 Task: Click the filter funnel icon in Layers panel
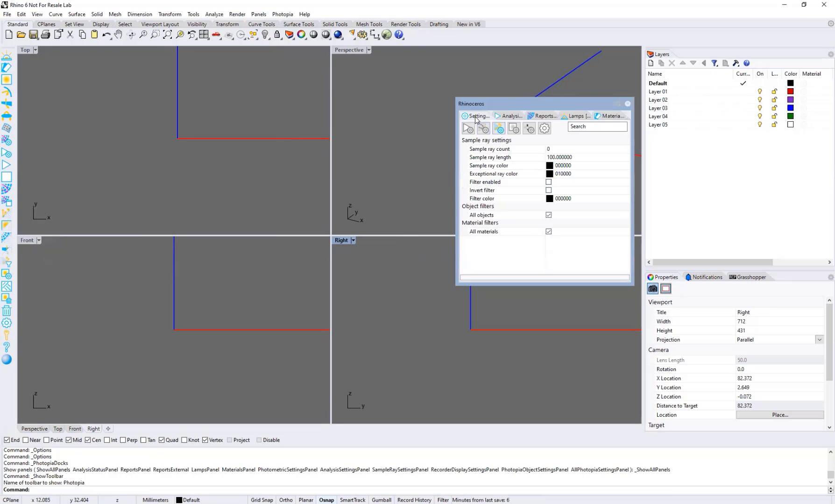point(715,63)
